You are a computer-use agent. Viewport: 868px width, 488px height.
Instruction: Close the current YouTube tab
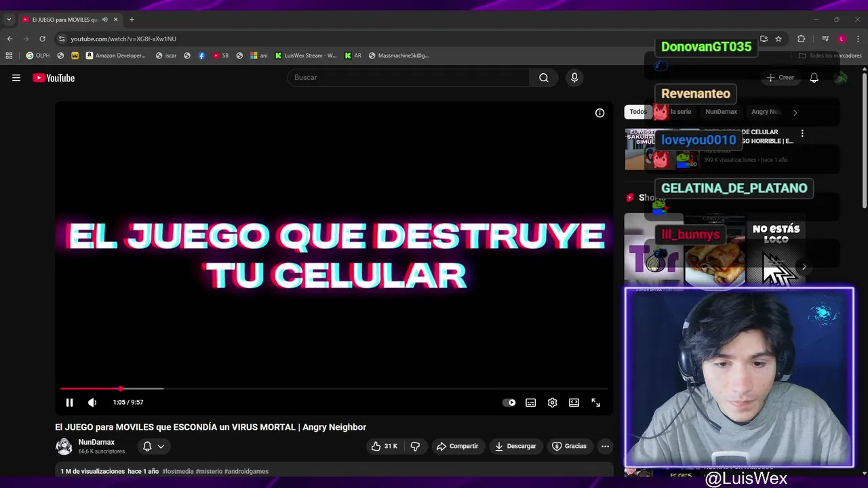115,20
